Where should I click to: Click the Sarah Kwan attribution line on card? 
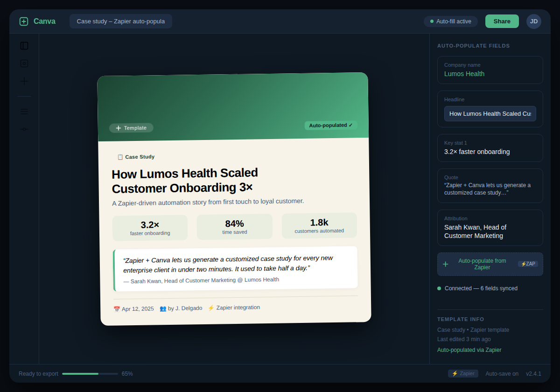pos(201,280)
